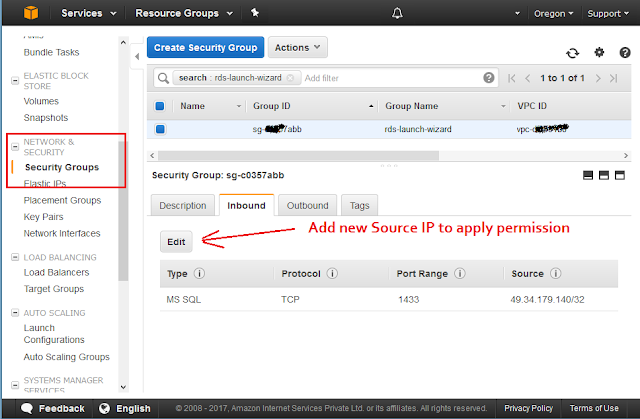
Task: Collapse the Systems Manager Services section
Action: click(15, 385)
